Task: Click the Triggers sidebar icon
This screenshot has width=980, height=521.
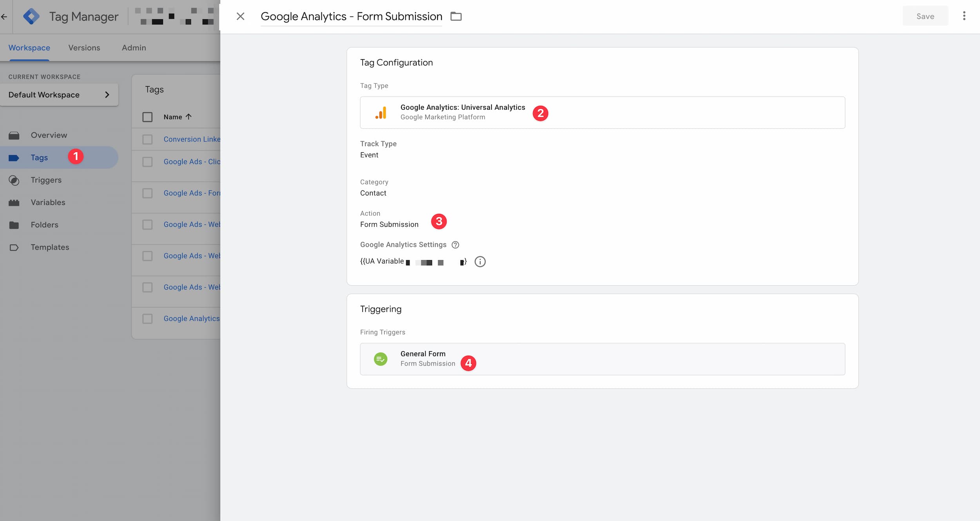Action: pyautogui.click(x=14, y=180)
